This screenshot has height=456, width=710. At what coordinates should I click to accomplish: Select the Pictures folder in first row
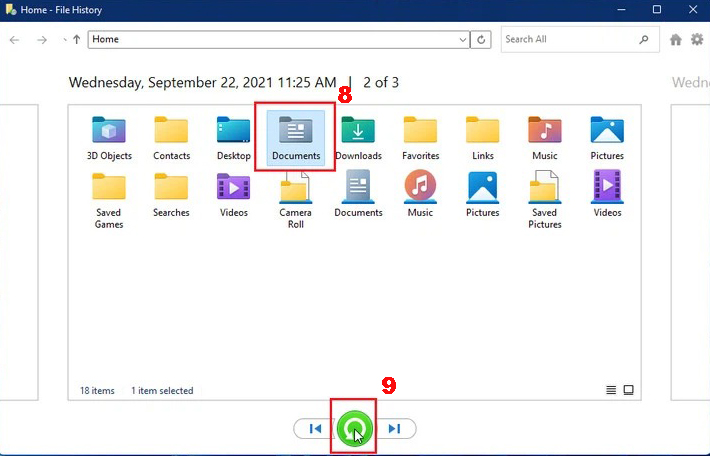tap(607, 138)
